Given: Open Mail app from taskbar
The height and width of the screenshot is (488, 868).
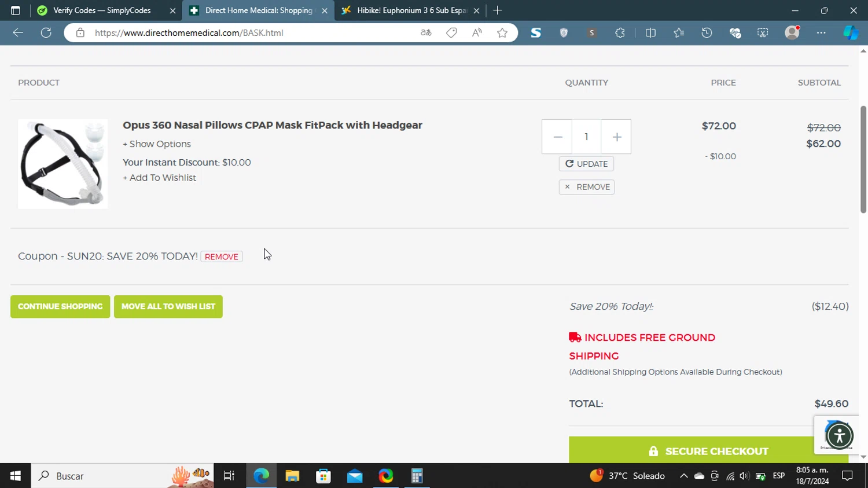Looking at the screenshot, I should [x=355, y=476].
